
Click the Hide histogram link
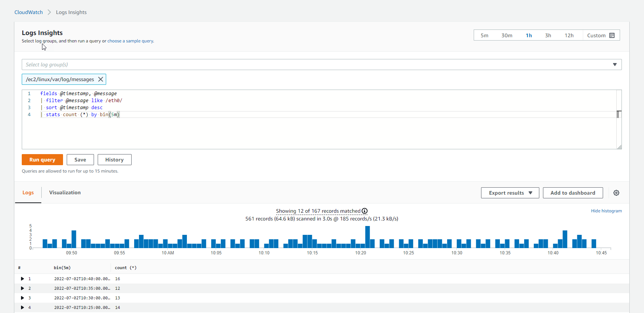(606, 211)
